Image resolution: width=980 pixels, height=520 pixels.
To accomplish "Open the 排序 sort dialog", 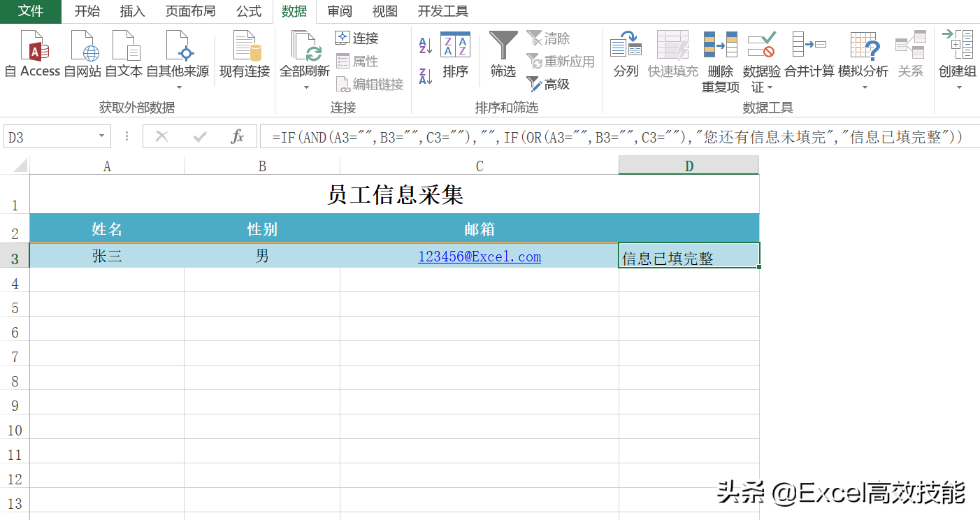I will [455, 55].
